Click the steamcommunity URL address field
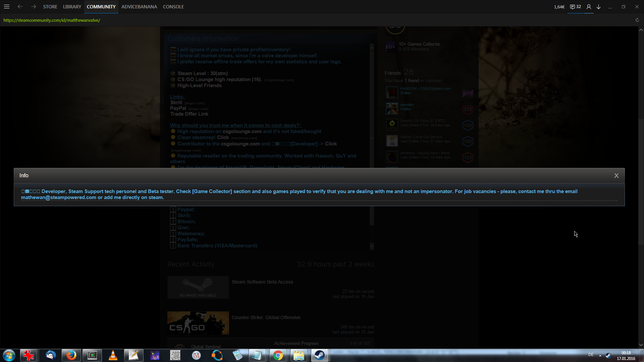 52,20
